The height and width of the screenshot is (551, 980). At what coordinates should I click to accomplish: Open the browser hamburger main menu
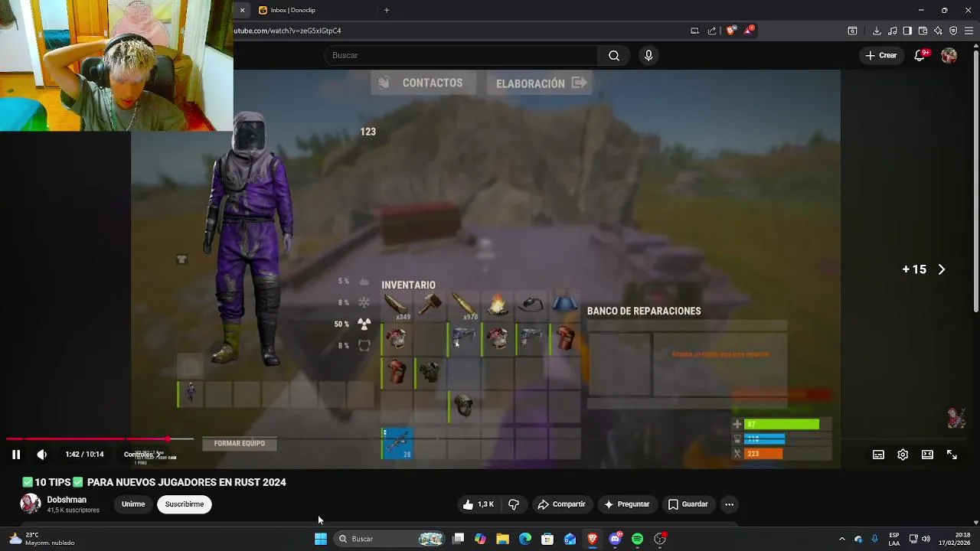[969, 31]
